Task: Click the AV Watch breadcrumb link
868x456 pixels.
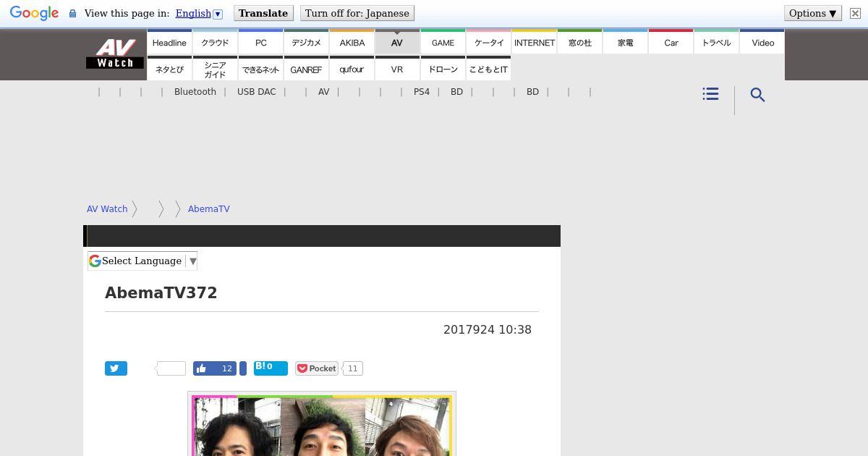Action: click(107, 209)
